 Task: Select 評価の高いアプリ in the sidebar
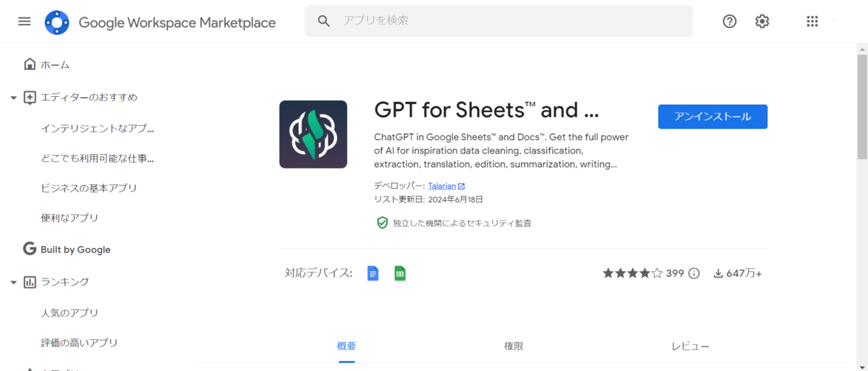point(79,343)
